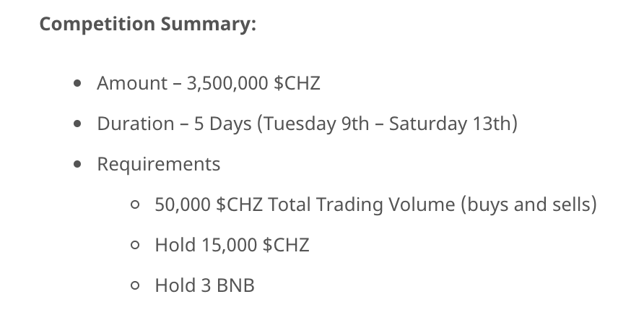Viewport: 644px width, 328px height.
Task: Click the text Tuesday 9th
Action: click(316, 124)
